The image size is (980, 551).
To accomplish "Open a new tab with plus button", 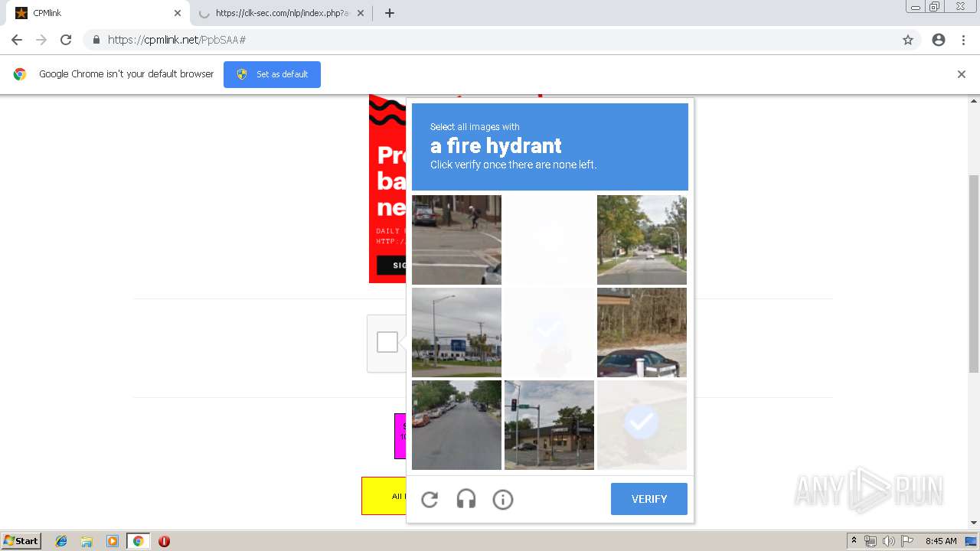I will pos(389,13).
